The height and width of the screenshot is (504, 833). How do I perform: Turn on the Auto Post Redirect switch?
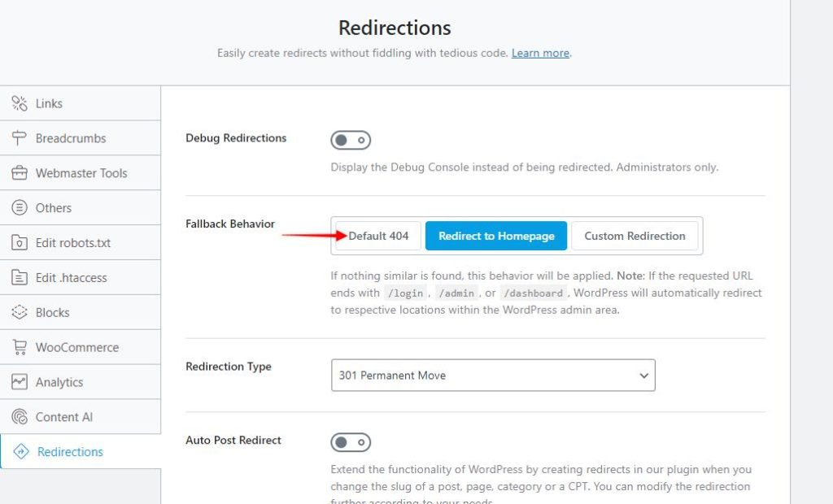[x=351, y=442]
